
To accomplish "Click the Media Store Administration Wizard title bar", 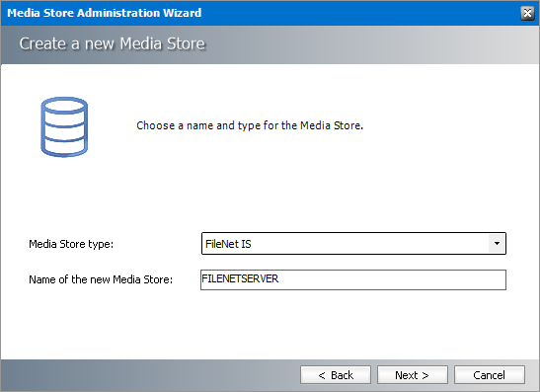I will click(262, 13).
